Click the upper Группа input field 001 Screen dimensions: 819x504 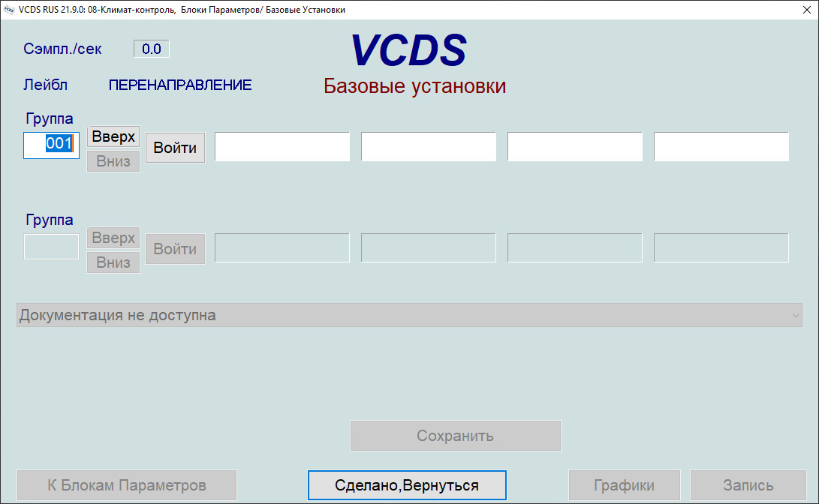(x=51, y=145)
